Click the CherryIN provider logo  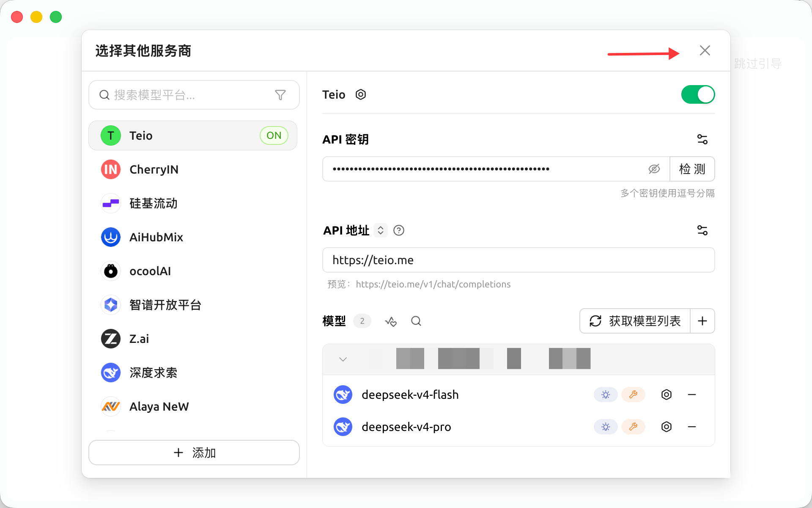(x=111, y=169)
